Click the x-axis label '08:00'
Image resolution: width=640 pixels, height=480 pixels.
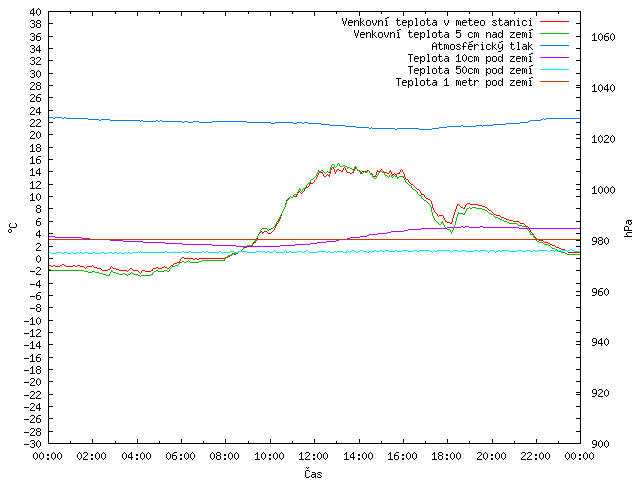pos(225,456)
